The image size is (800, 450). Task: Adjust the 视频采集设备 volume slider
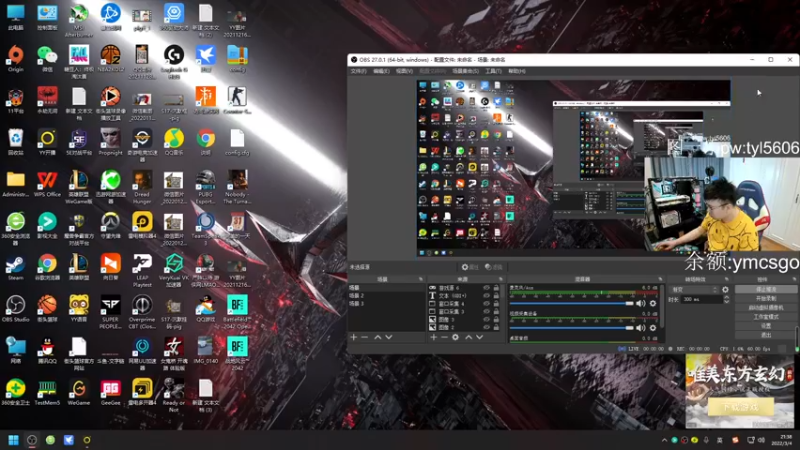click(x=571, y=328)
